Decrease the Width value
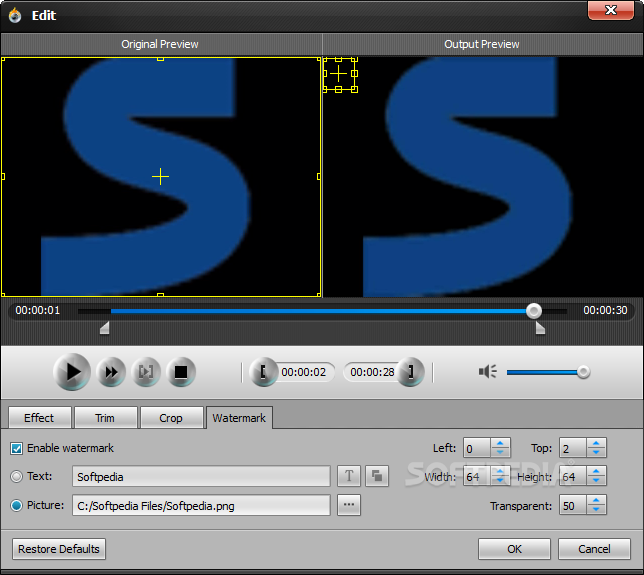 [500, 481]
